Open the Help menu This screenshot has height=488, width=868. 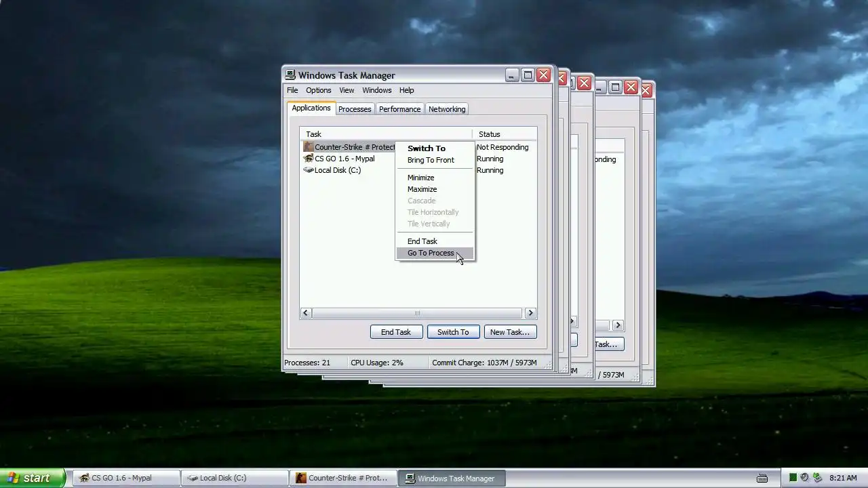tap(406, 90)
